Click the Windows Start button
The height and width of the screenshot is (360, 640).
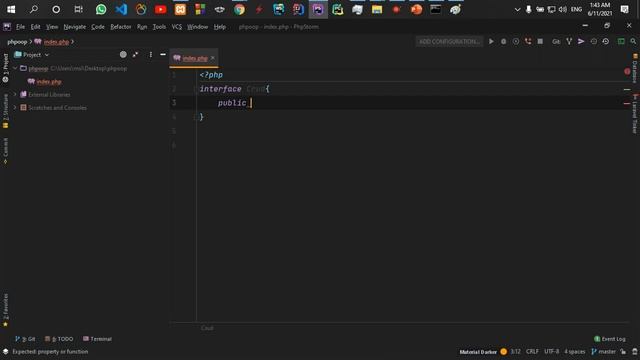pyautogui.click(x=11, y=9)
